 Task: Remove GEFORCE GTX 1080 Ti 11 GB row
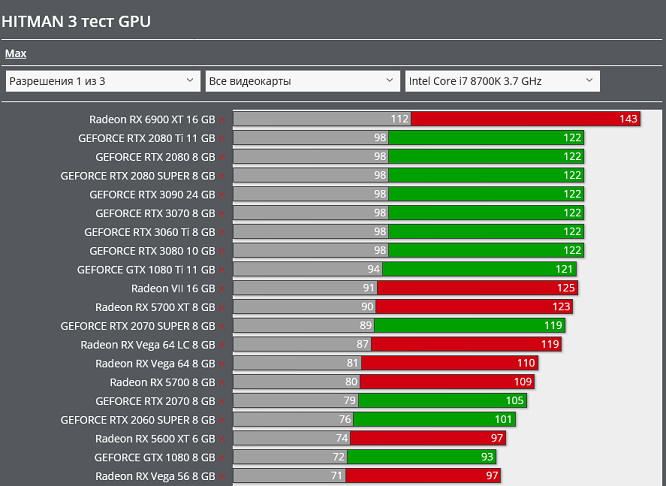222,270
